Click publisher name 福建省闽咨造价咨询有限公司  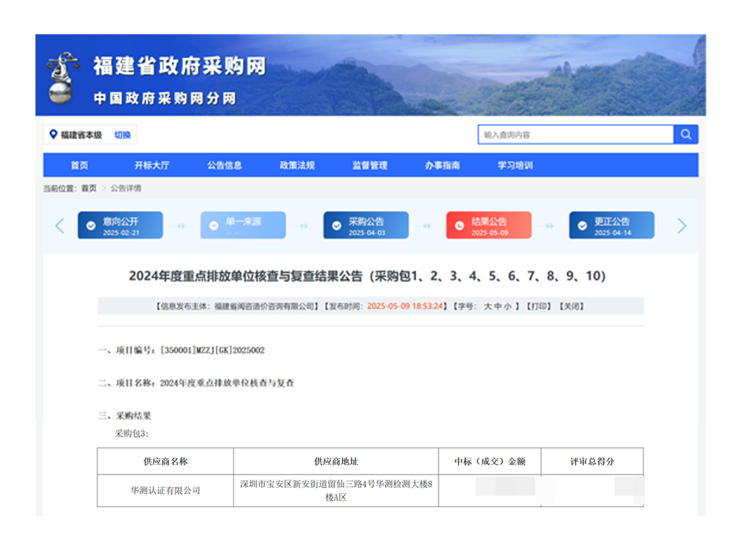(x=264, y=306)
